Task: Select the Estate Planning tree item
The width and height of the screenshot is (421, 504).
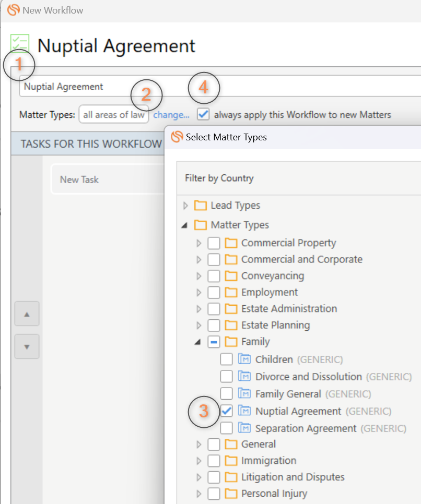Action: [275, 325]
